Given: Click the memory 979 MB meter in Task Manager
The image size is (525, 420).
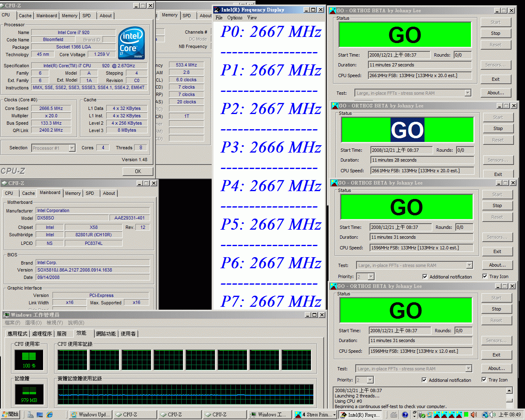Looking at the screenshot, I should tap(29, 394).
